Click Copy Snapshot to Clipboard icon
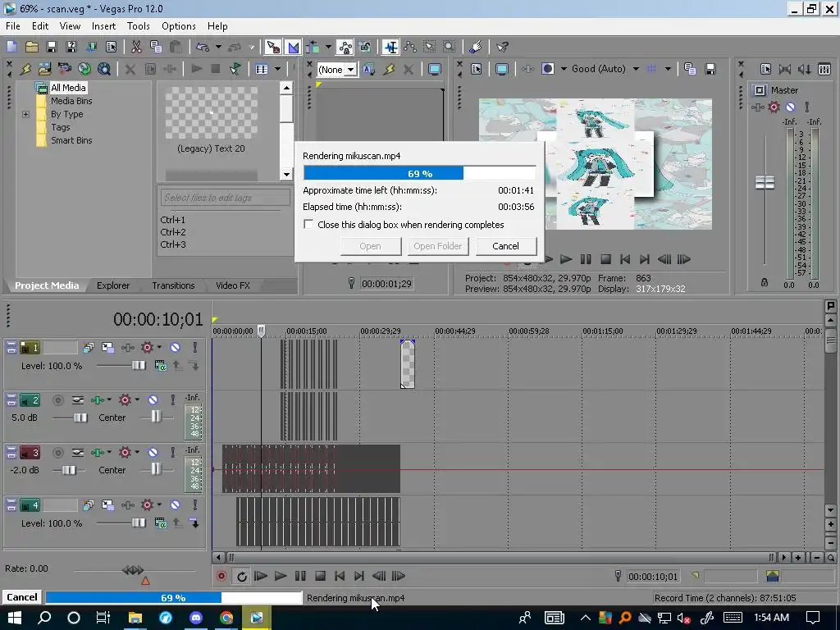 tap(689, 69)
